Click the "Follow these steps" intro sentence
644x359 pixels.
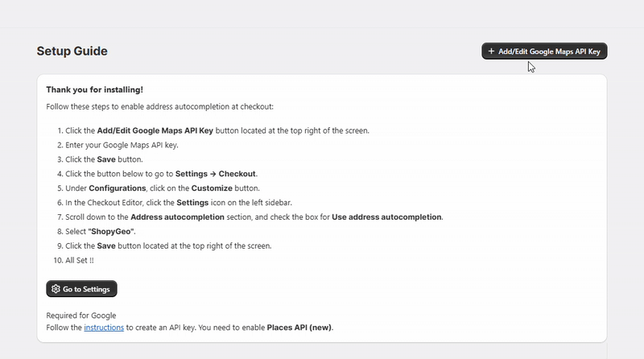159,106
